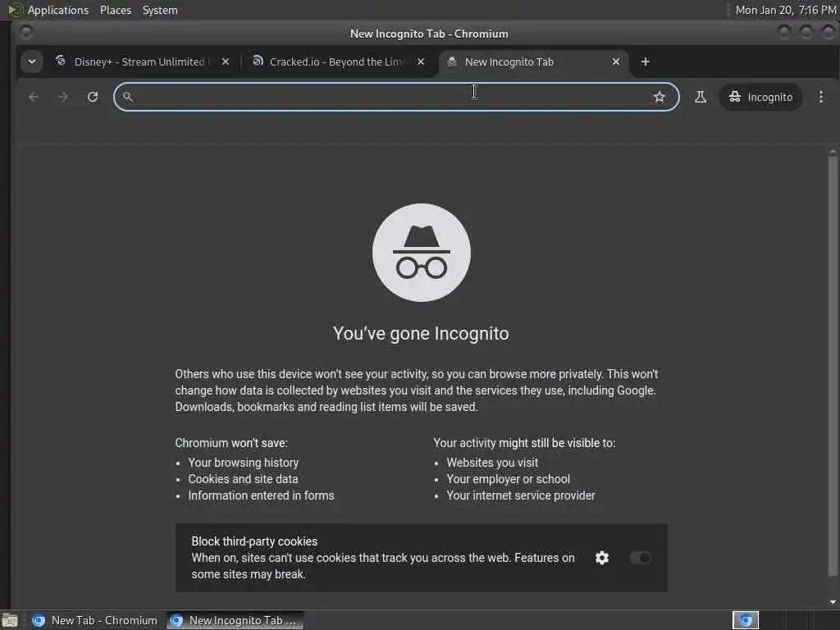Image resolution: width=840 pixels, height=630 pixels.
Task: Reload the current page
Action: click(x=93, y=97)
